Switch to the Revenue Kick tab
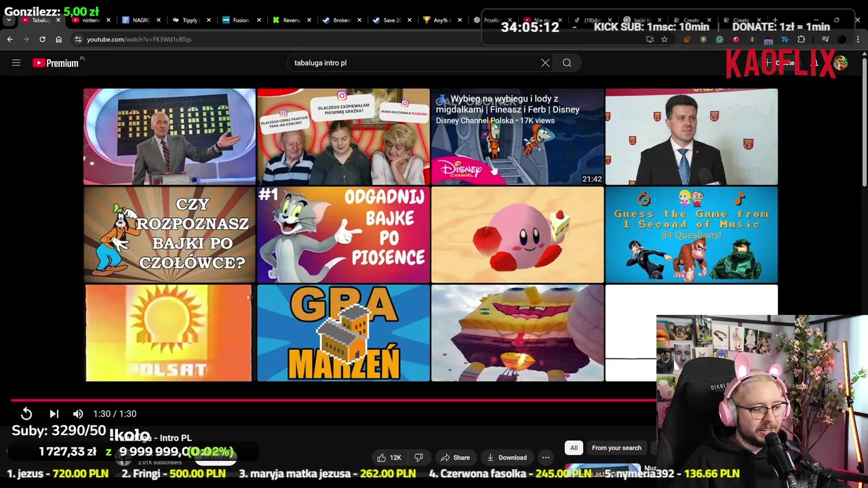The height and width of the screenshot is (488, 868). point(290,20)
